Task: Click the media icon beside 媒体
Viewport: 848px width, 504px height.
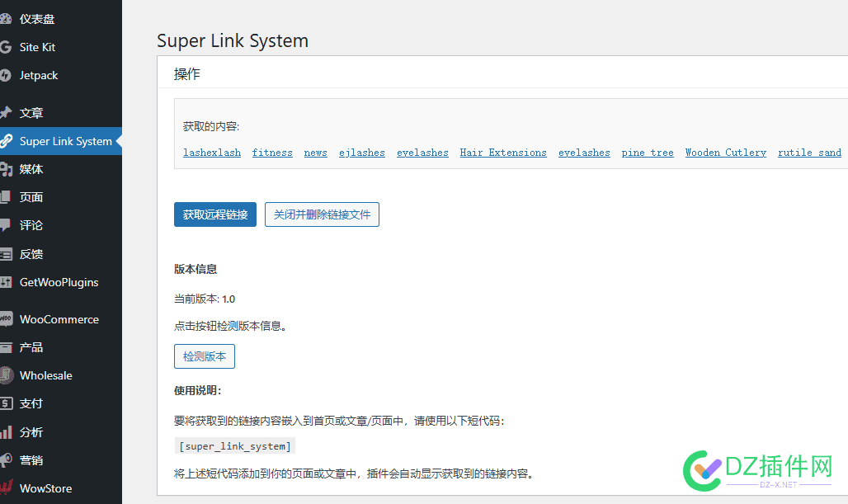Action: pyautogui.click(x=6, y=169)
